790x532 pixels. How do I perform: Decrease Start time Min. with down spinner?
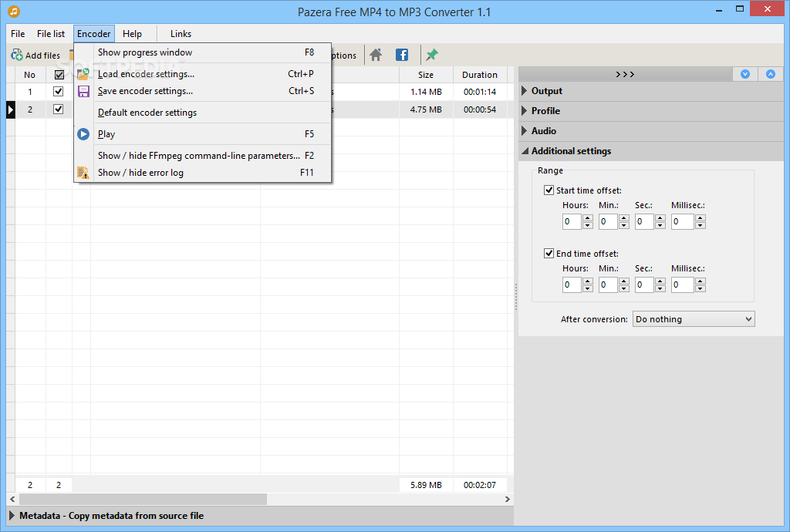pos(623,225)
